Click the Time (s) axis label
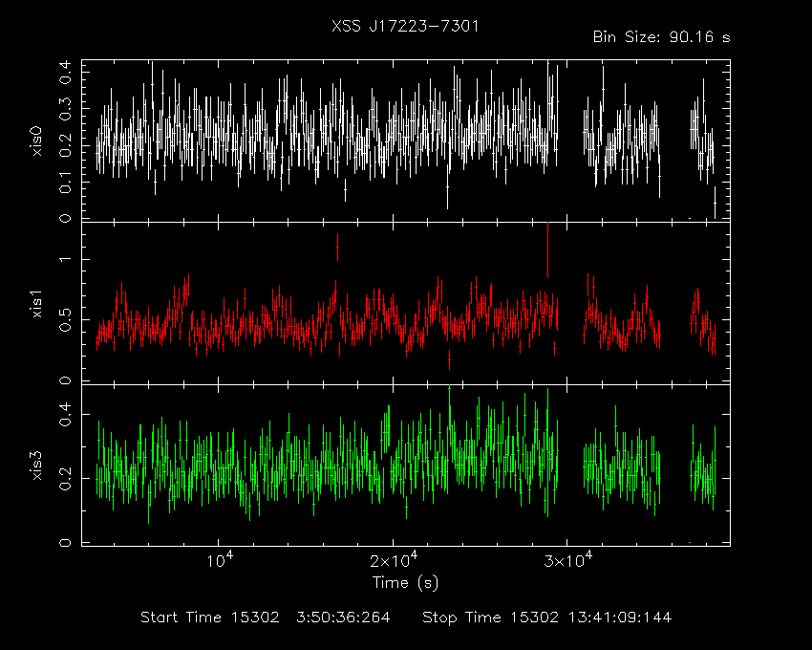Screen dimensions: 812x650 pyautogui.click(x=405, y=583)
